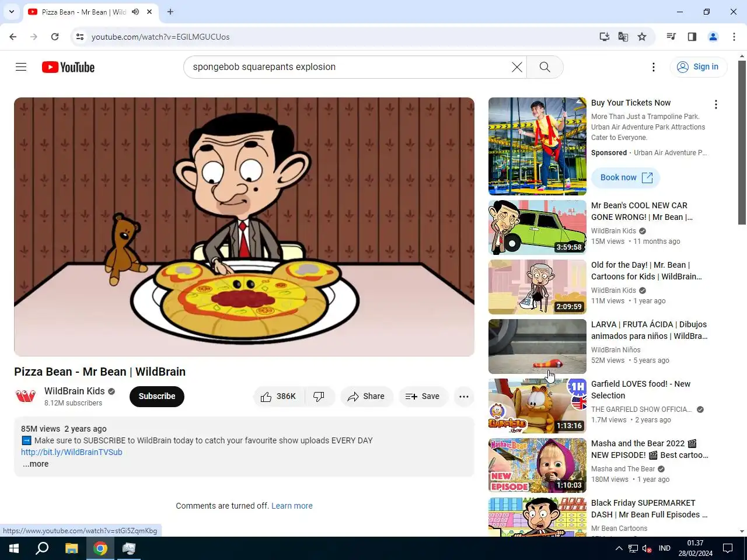Screen dimensions: 747x560
Task: Open Old for the Day video title
Action: (x=647, y=271)
